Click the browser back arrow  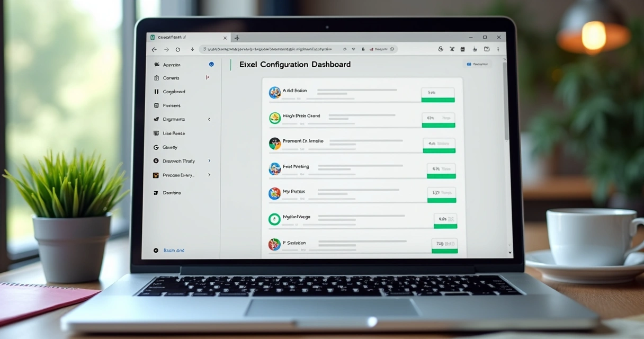point(154,49)
